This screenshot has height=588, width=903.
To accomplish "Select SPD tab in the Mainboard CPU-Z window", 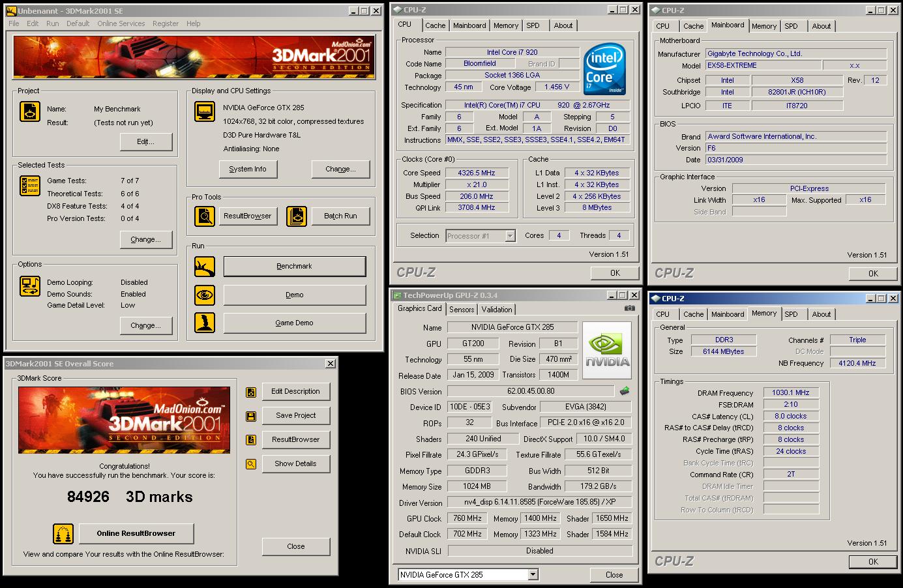I will 791,26.
